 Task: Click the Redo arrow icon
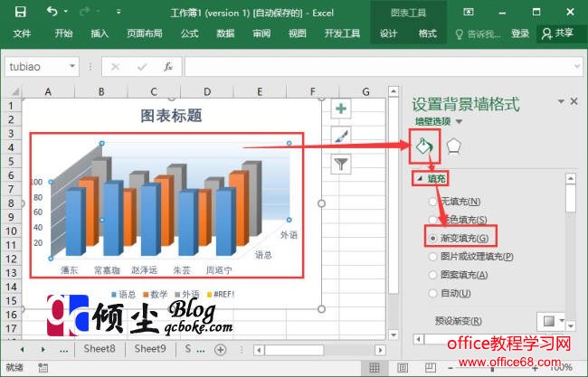(x=84, y=12)
